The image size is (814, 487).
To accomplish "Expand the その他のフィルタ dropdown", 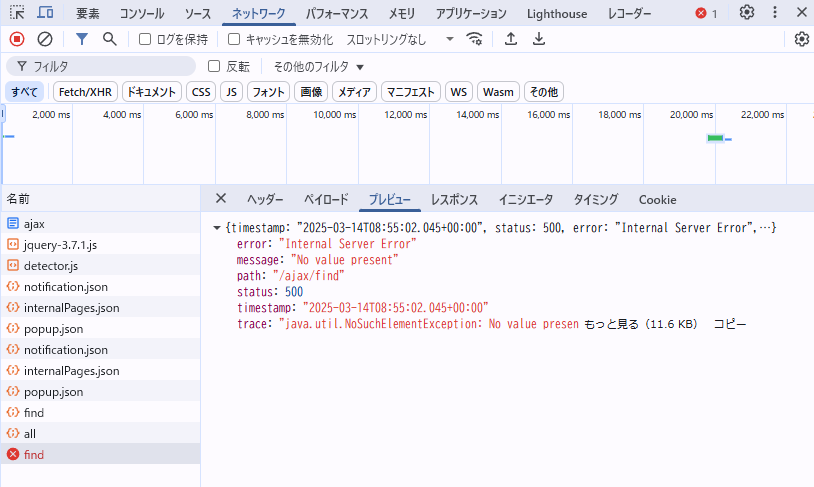I will (x=319, y=67).
